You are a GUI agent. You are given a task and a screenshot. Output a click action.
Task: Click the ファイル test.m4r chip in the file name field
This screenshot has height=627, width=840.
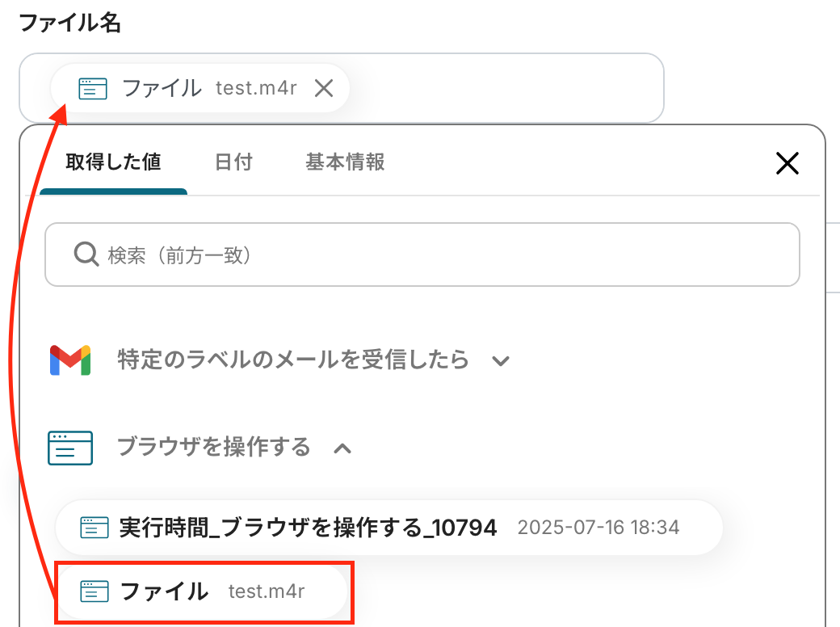coord(186,88)
